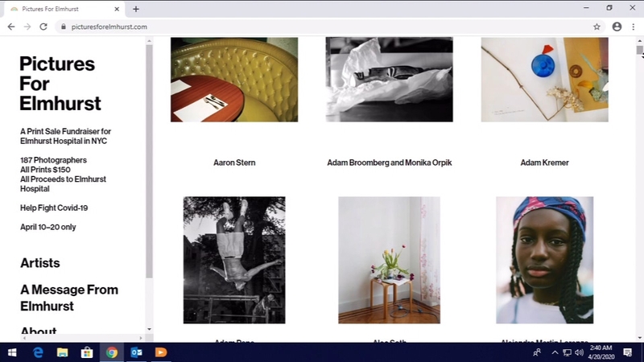Open the Chrome profile avatar icon
This screenshot has width=644, height=362.
pos(617,27)
